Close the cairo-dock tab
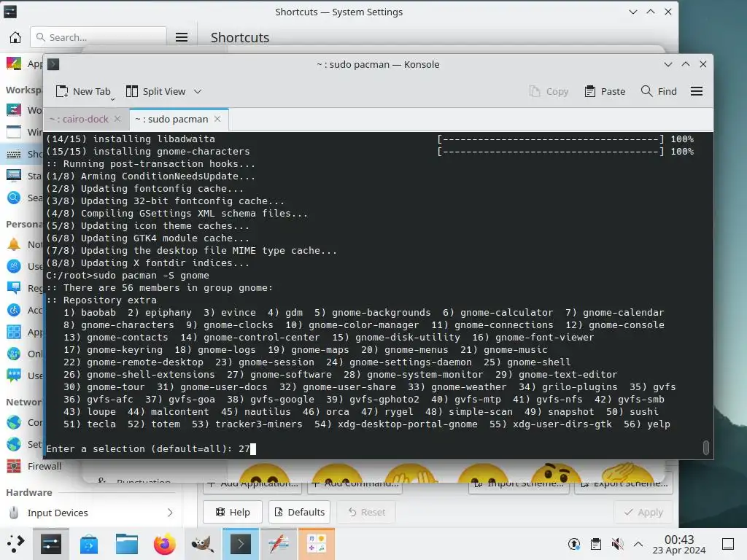 tap(117, 119)
